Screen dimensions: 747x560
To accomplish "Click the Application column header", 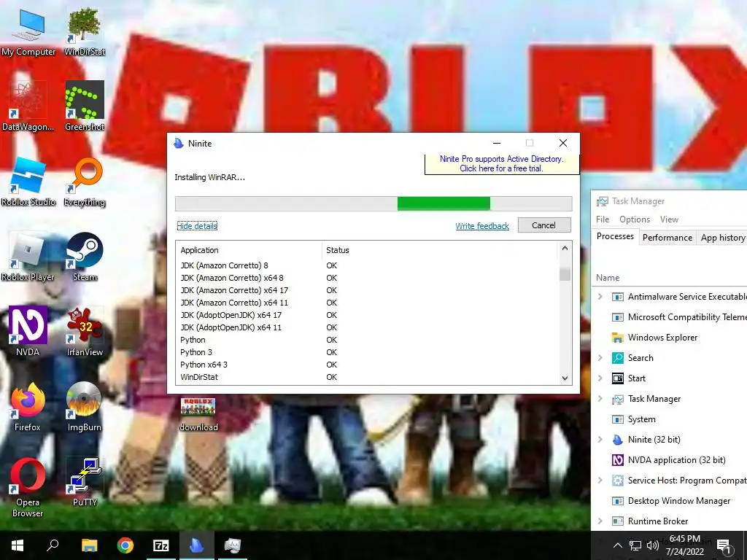I will 249,250.
